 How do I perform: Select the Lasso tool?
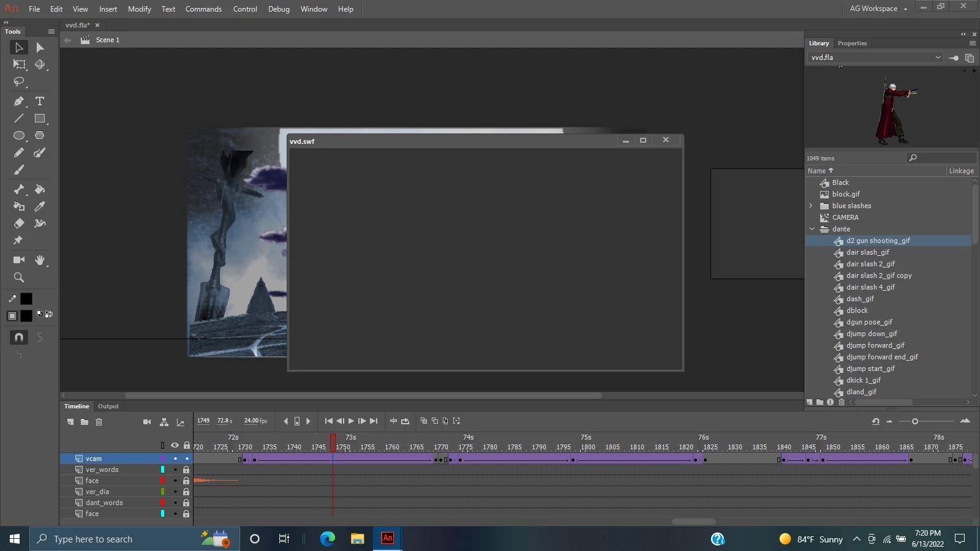tap(19, 81)
